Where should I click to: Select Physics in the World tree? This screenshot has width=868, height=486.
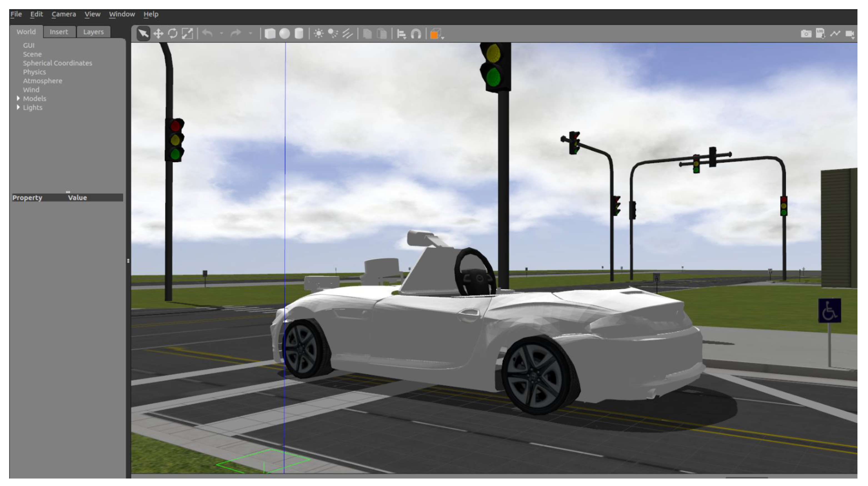coord(34,72)
